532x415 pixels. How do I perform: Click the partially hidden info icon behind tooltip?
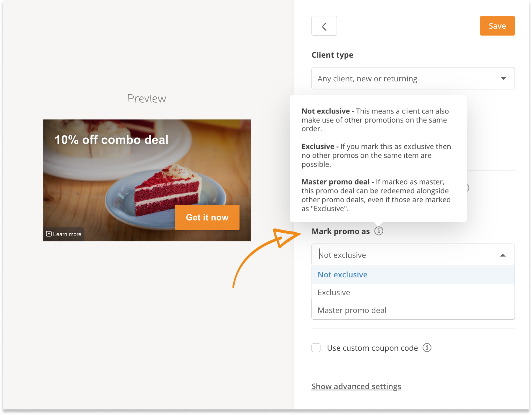(468, 188)
